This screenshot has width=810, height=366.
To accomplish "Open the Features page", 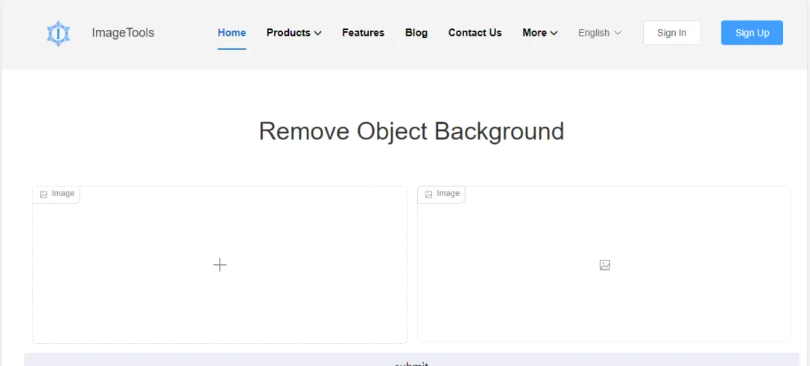I will point(363,33).
